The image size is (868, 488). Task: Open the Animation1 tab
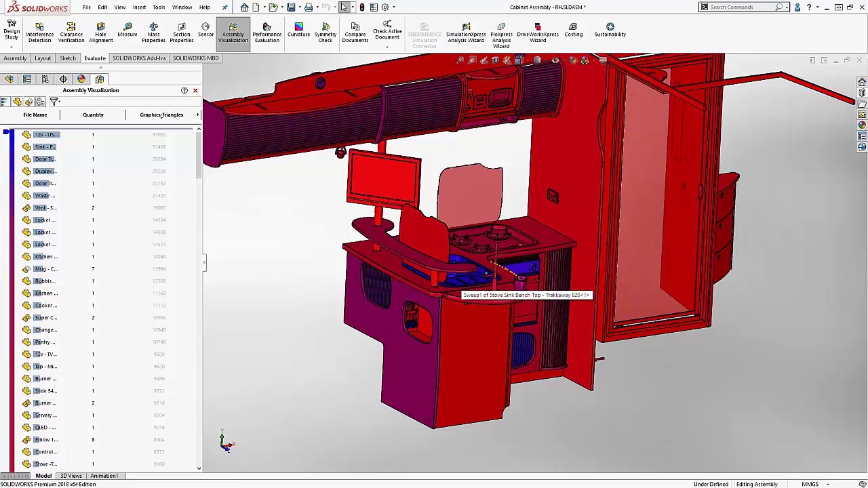[104, 476]
